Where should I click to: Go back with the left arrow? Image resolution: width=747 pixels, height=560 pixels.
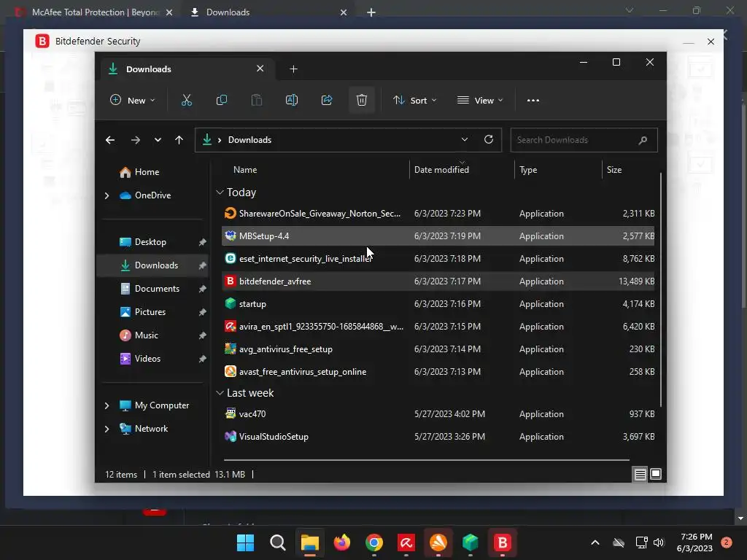(110, 140)
